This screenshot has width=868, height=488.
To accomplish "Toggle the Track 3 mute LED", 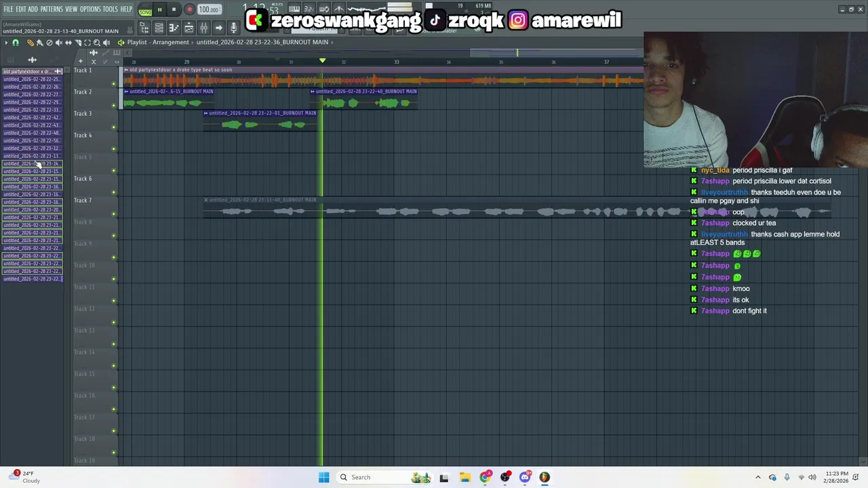I will (113, 127).
